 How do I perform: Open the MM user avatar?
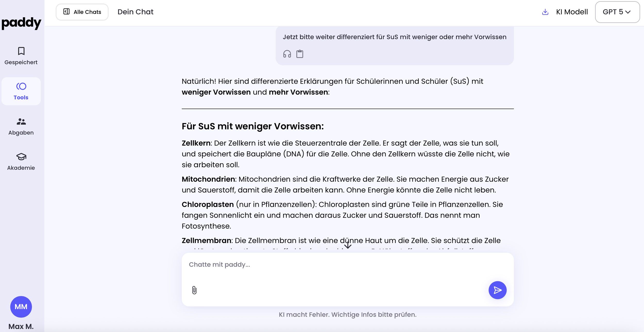pos(21,307)
